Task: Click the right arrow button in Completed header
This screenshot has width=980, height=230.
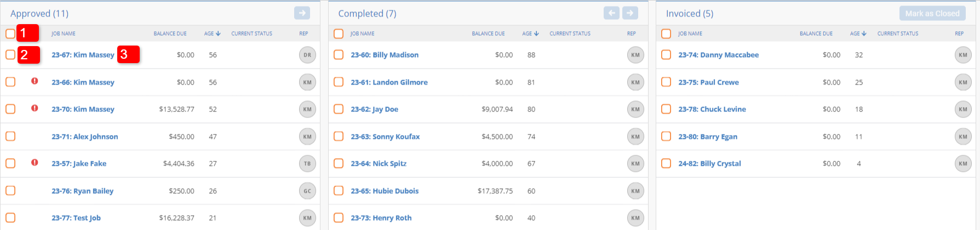Action: click(x=631, y=13)
